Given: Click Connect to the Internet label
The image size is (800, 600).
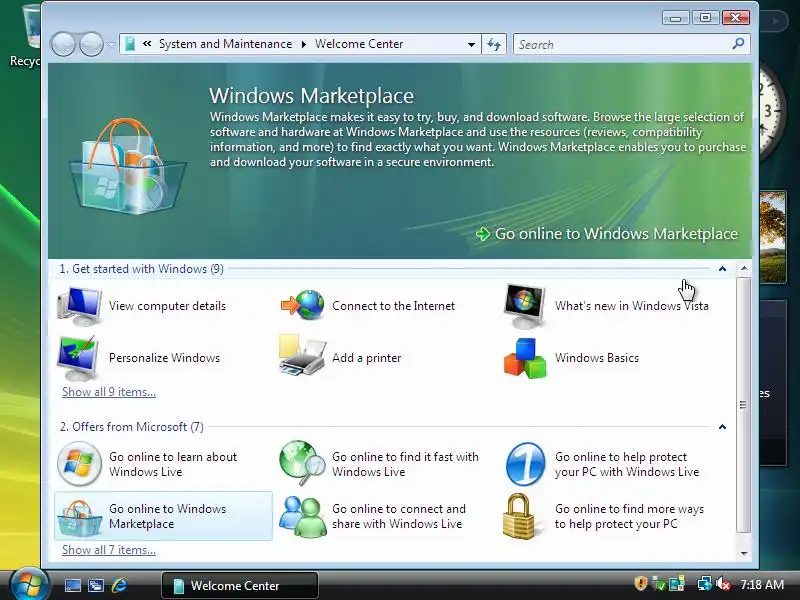Looking at the screenshot, I should coord(393,306).
